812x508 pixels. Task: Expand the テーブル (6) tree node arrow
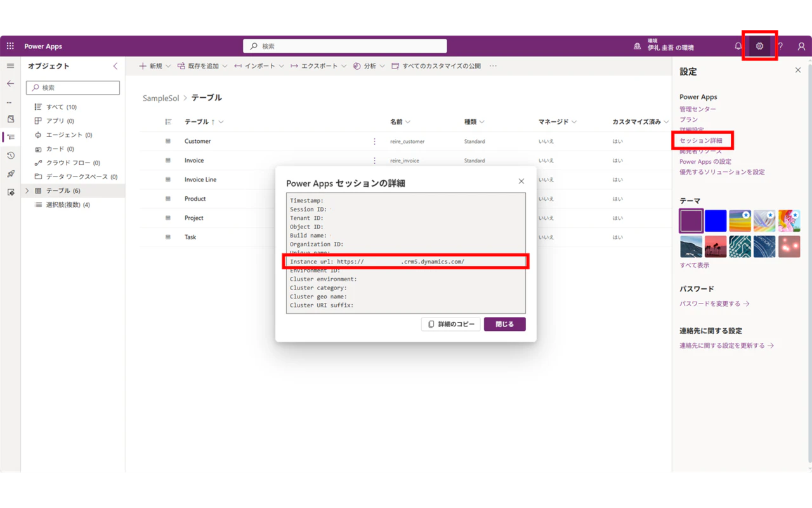(x=27, y=190)
